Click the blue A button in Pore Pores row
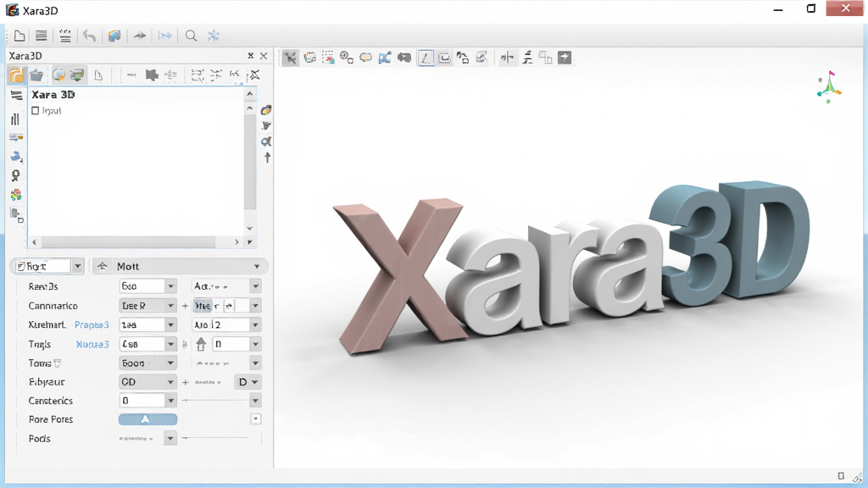This screenshot has width=868, height=488. click(147, 419)
